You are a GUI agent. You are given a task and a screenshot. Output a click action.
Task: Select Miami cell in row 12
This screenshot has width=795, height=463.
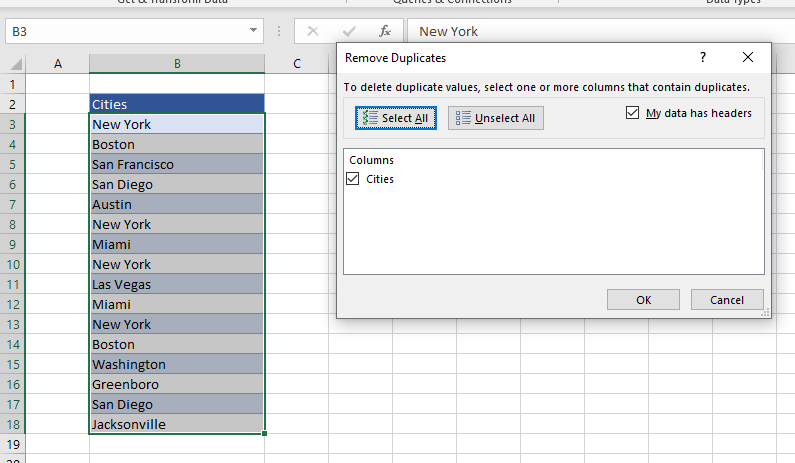coord(177,304)
